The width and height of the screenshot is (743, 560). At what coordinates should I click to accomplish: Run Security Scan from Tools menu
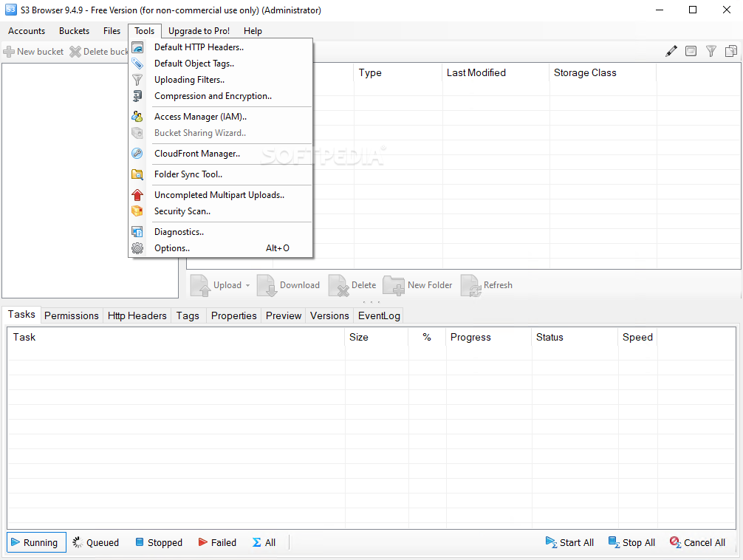tap(220, 211)
